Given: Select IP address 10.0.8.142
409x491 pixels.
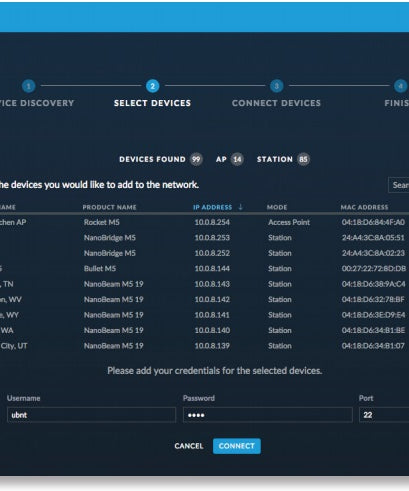Looking at the screenshot, I should 212,299.
